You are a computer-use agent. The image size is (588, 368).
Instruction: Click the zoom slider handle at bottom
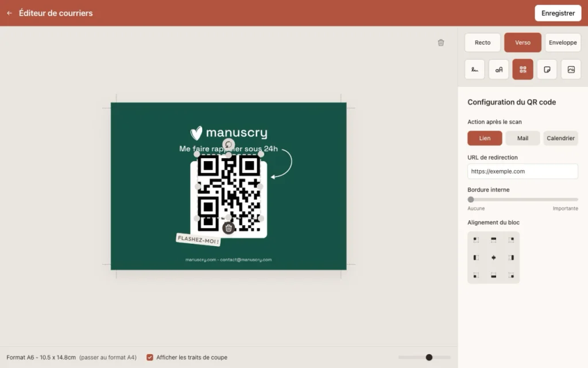coord(429,357)
